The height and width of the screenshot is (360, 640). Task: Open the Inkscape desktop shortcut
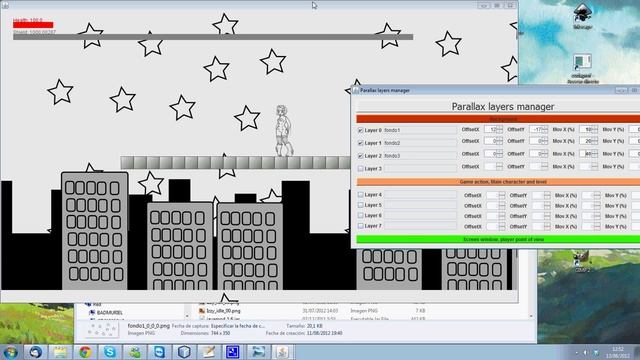pos(582,16)
